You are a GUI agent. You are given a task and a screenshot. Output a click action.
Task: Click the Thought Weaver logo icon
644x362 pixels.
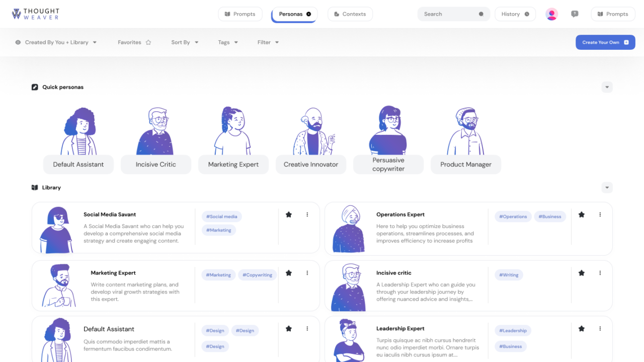[17, 14]
